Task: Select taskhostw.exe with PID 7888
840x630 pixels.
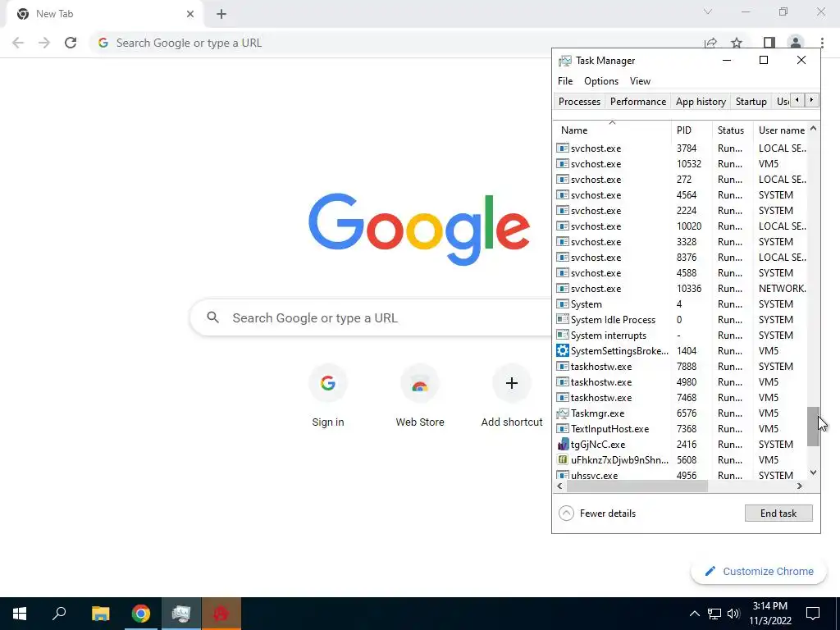Action: tap(680, 367)
